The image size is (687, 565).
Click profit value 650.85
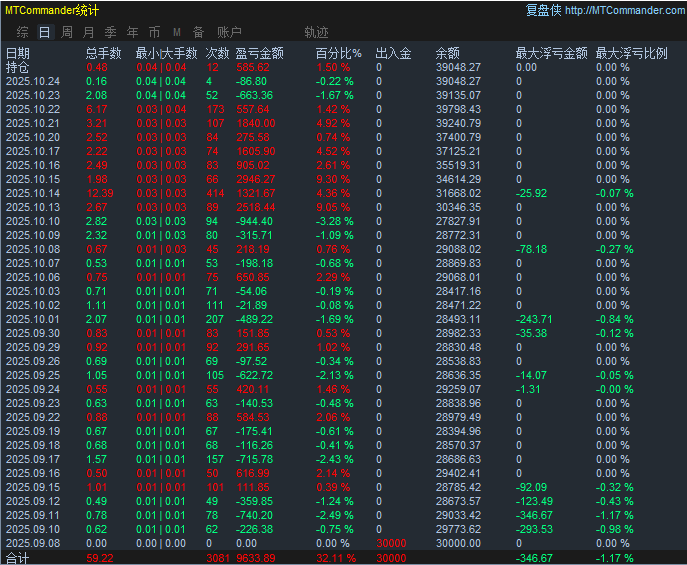253,278
